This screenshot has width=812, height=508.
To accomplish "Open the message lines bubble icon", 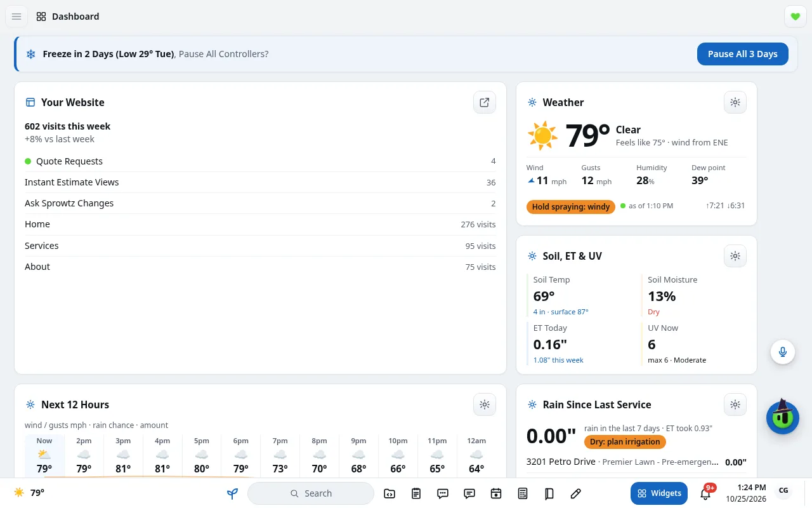I will point(469,493).
